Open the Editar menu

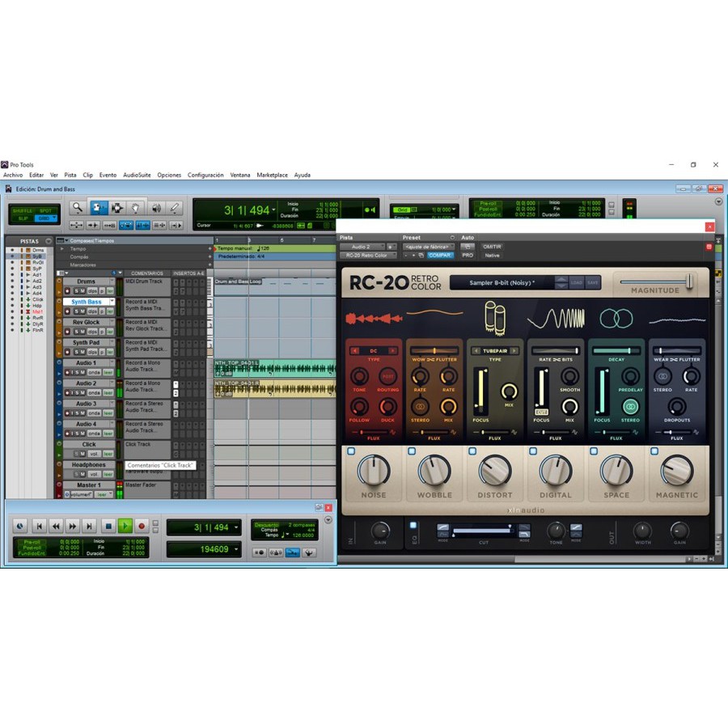pos(36,175)
